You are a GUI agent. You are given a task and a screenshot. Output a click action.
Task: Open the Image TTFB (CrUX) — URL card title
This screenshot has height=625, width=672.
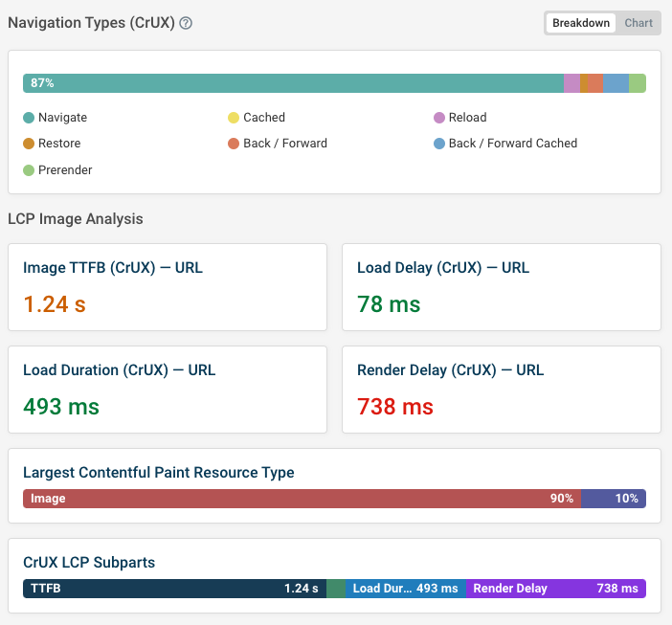[x=113, y=268]
